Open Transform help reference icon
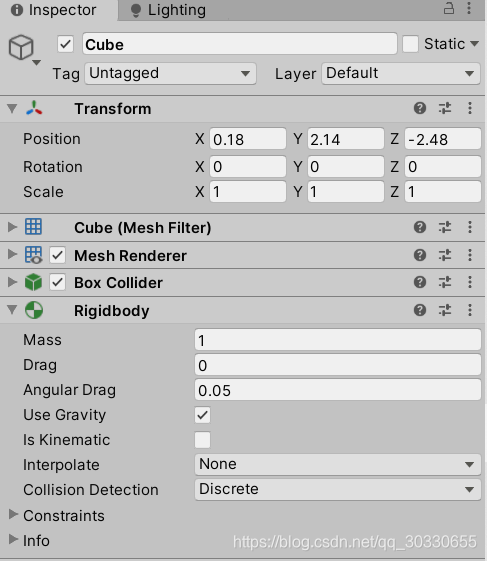The width and height of the screenshot is (487, 561). (x=420, y=108)
